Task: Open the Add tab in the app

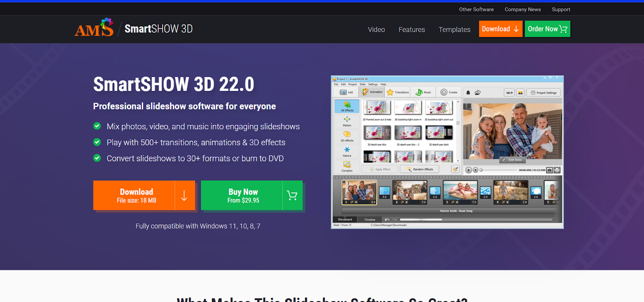Action: tap(346, 92)
